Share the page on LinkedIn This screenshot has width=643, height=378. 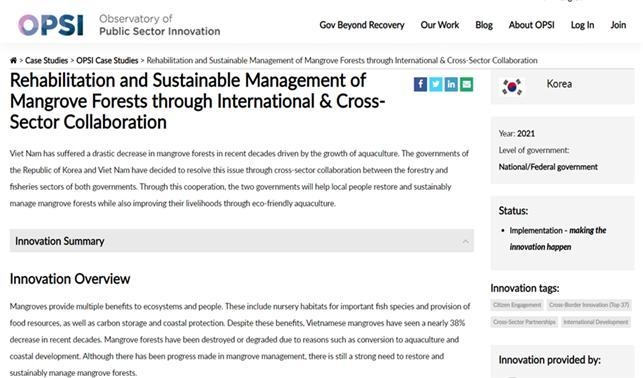pyautogui.click(x=451, y=84)
